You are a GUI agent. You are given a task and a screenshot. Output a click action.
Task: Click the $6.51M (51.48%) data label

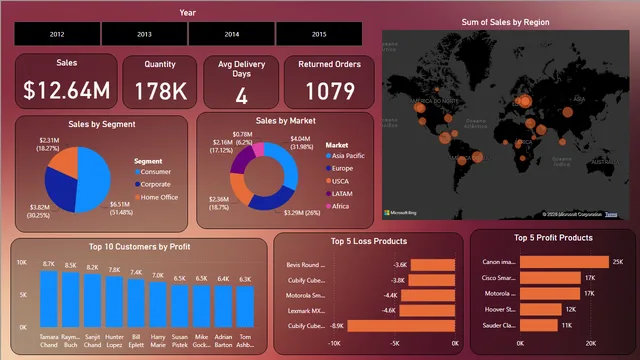(x=121, y=208)
